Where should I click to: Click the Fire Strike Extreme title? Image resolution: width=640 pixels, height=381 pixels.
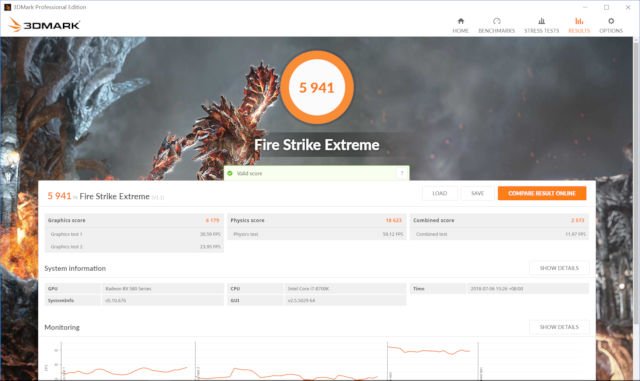317,145
